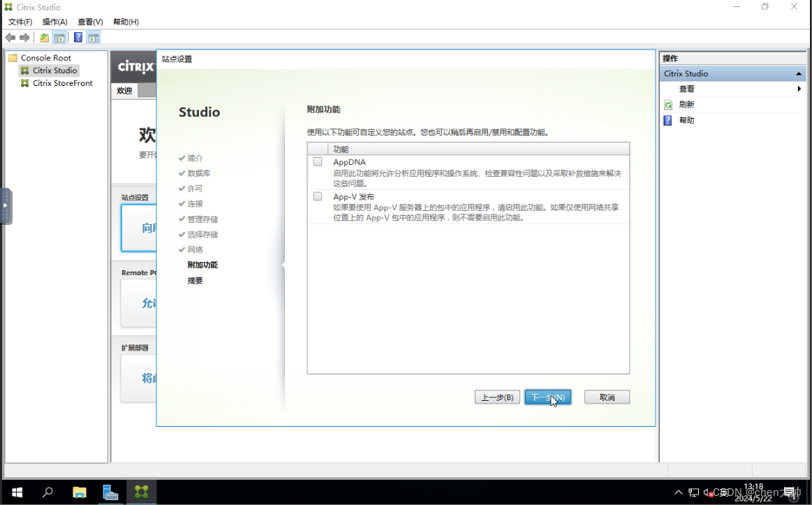Click 下一步(N) next button

click(x=548, y=397)
